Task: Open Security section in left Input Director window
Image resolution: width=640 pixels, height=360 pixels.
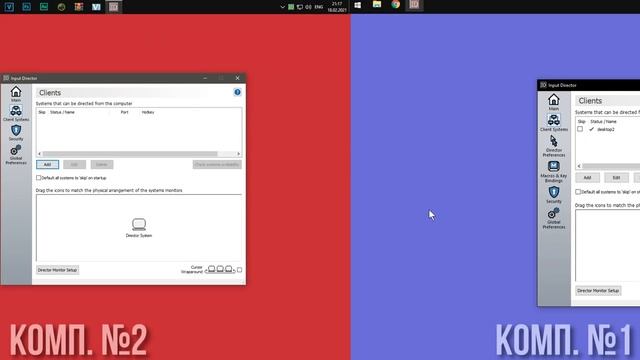Action: (x=16, y=133)
